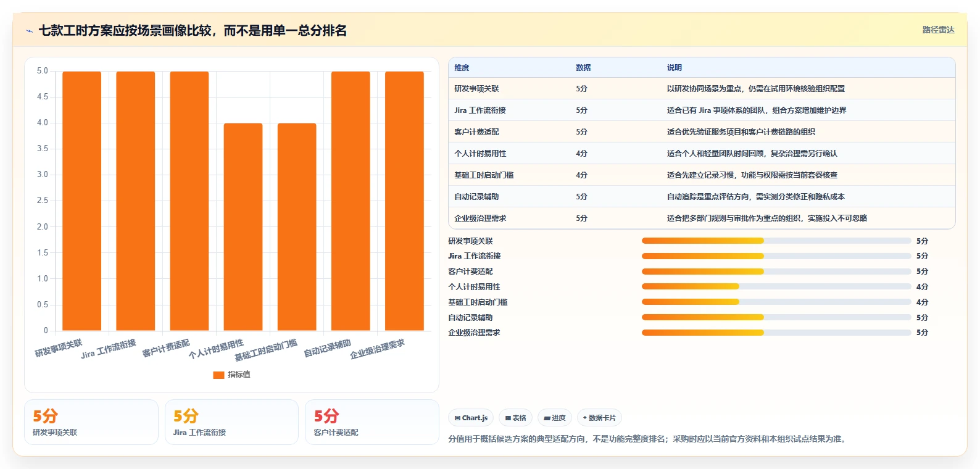Click the description starting 适合个人和轻量团队
The height and width of the screenshot is (469, 980).
point(752,154)
